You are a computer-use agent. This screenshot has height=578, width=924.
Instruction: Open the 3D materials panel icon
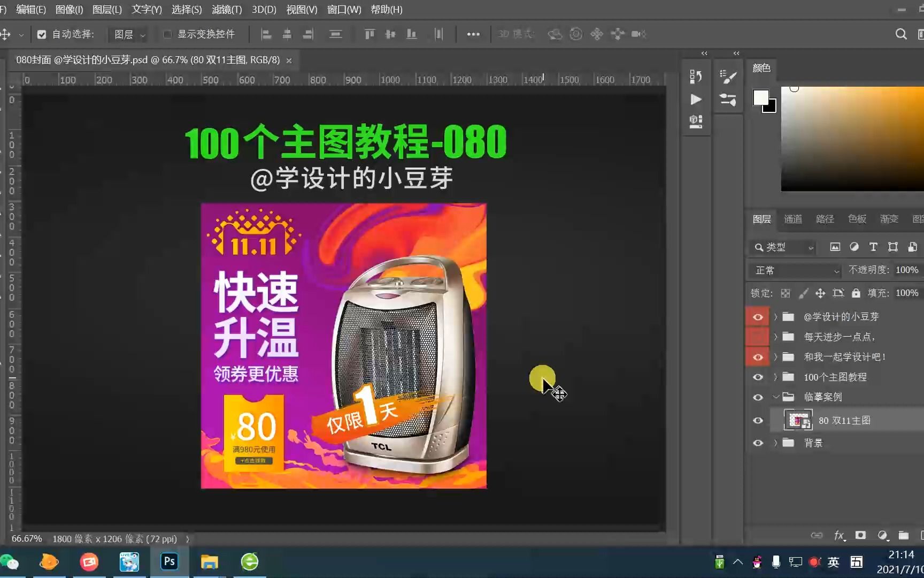pos(696,121)
